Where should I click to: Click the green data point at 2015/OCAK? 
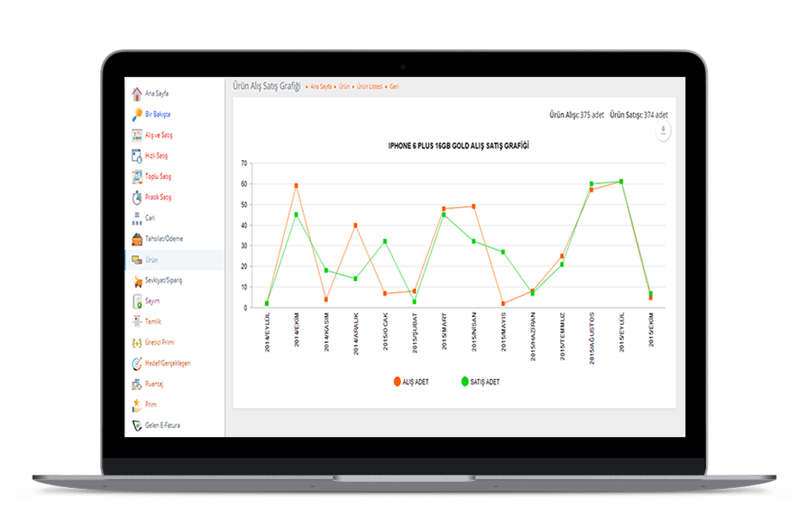click(x=384, y=242)
